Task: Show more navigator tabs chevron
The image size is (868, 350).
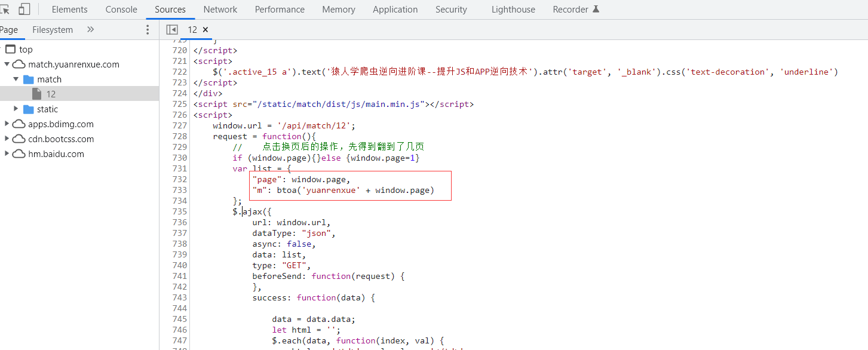Action: click(91, 29)
